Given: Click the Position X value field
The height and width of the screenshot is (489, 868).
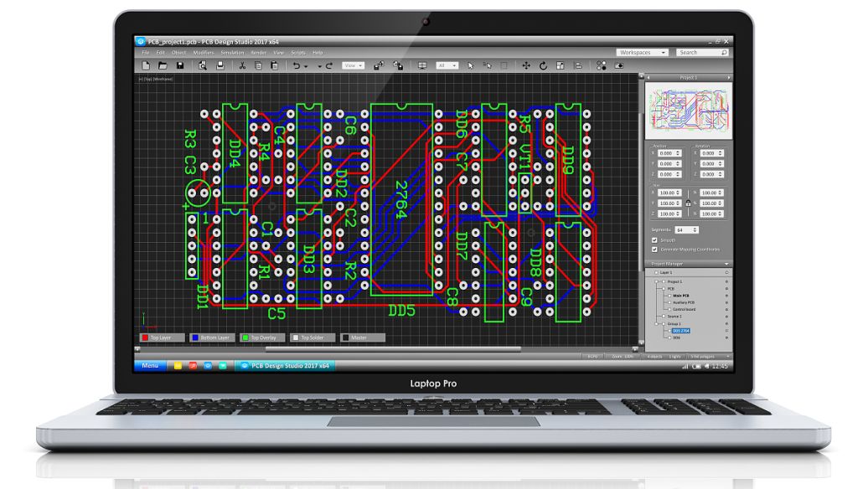Looking at the screenshot, I should (x=669, y=153).
